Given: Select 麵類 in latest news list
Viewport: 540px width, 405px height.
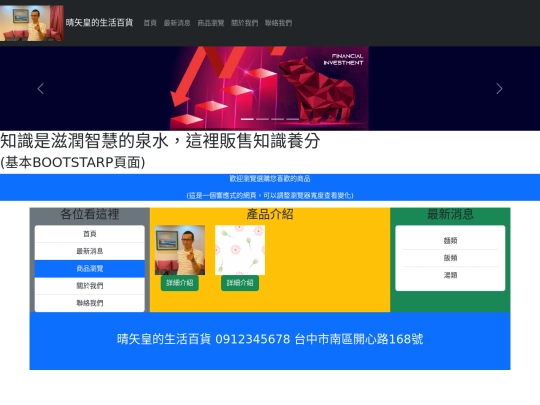Looking at the screenshot, I should pyautogui.click(x=450, y=241).
